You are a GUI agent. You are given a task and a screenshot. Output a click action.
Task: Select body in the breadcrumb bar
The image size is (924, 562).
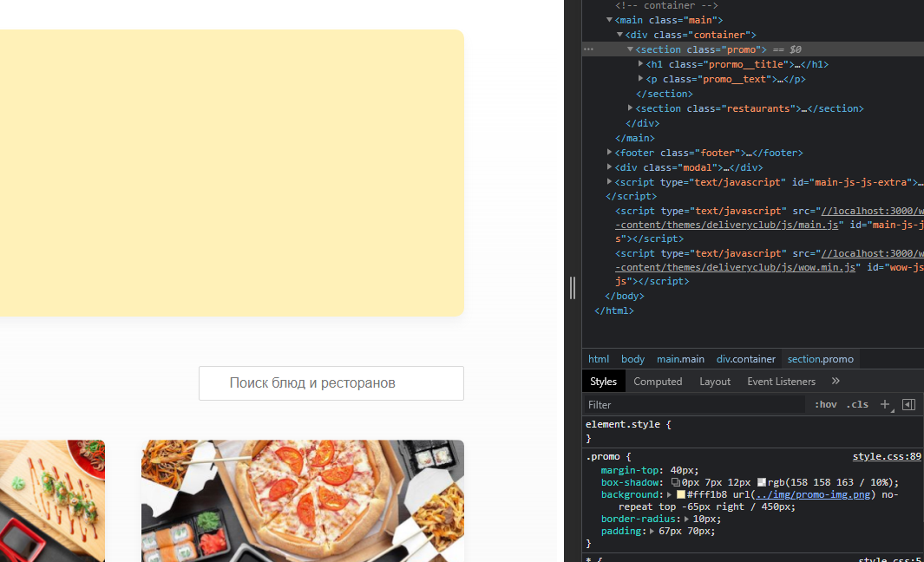632,359
